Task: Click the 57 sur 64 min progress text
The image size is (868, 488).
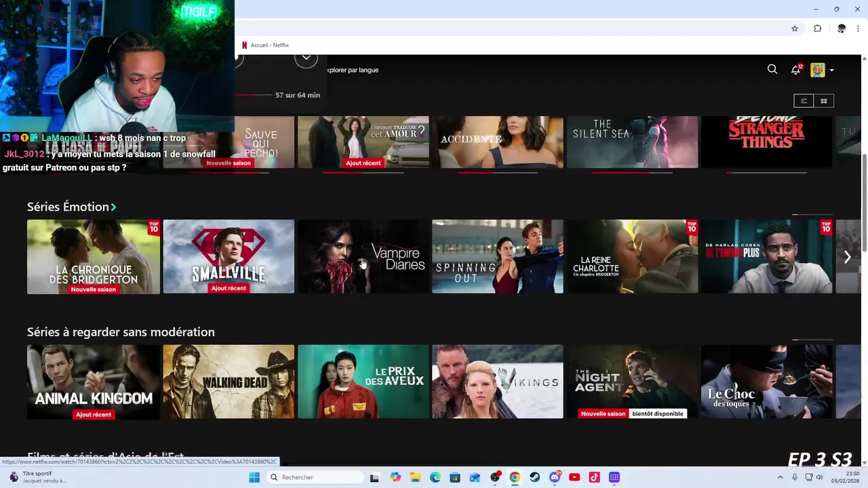Action: coord(298,96)
